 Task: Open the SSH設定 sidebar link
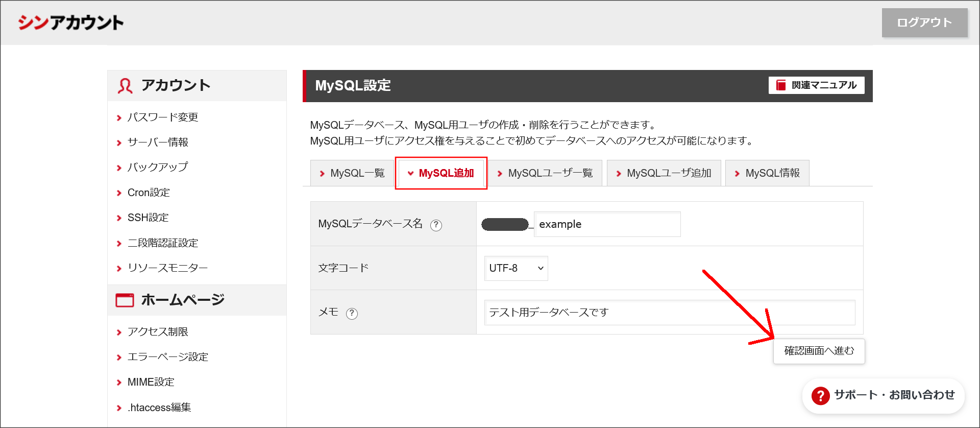(148, 218)
